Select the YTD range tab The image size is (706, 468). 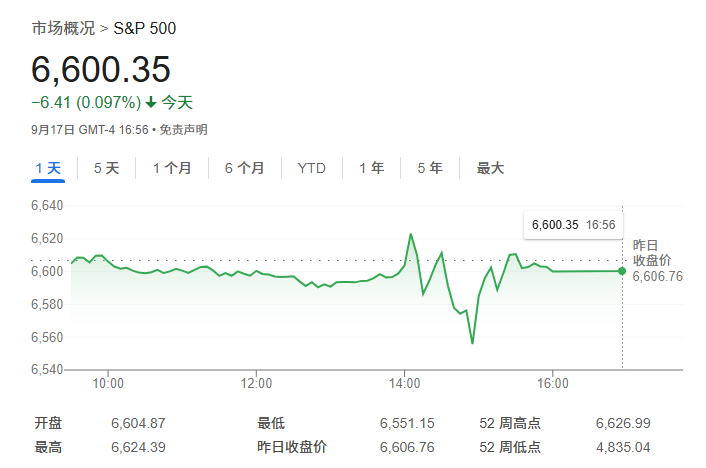coord(311,168)
